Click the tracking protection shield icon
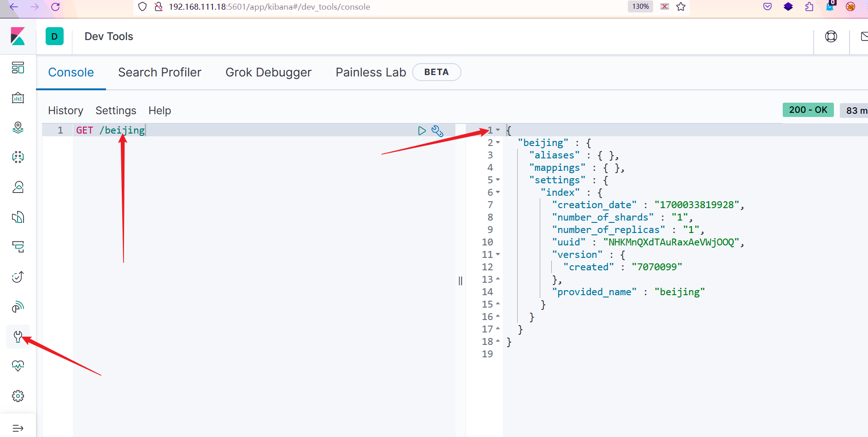This screenshot has width=868, height=437. click(x=142, y=6)
